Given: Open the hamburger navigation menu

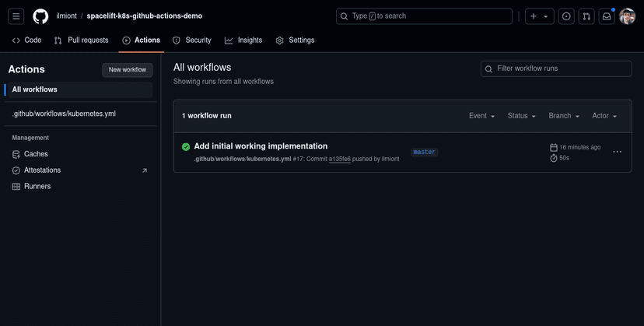Looking at the screenshot, I should (16, 16).
